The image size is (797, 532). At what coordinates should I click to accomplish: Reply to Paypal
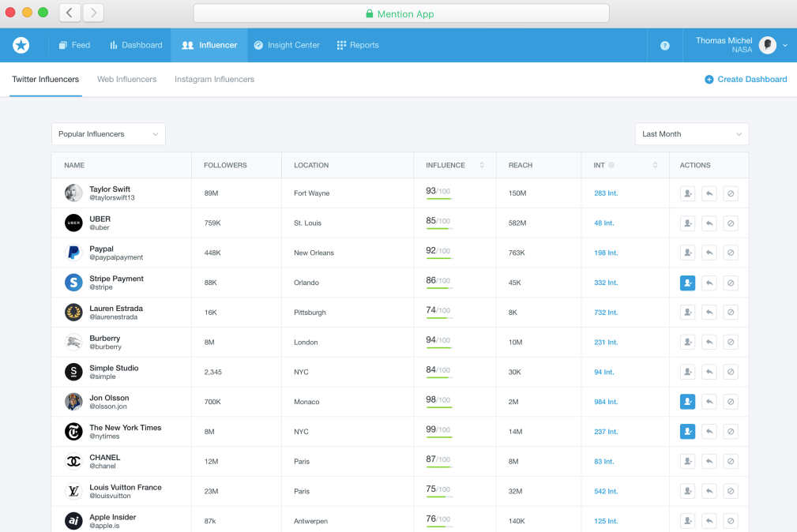tap(709, 253)
